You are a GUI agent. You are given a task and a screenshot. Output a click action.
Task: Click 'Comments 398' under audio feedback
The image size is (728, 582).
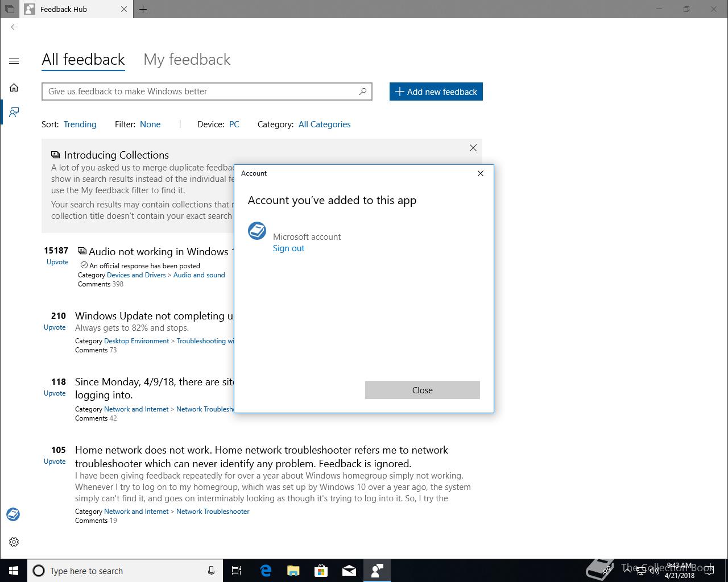click(x=101, y=284)
